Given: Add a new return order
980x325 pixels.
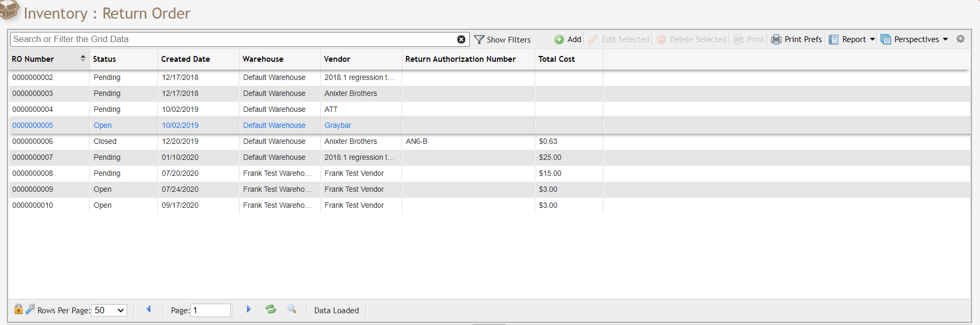Looking at the screenshot, I should click(x=568, y=39).
